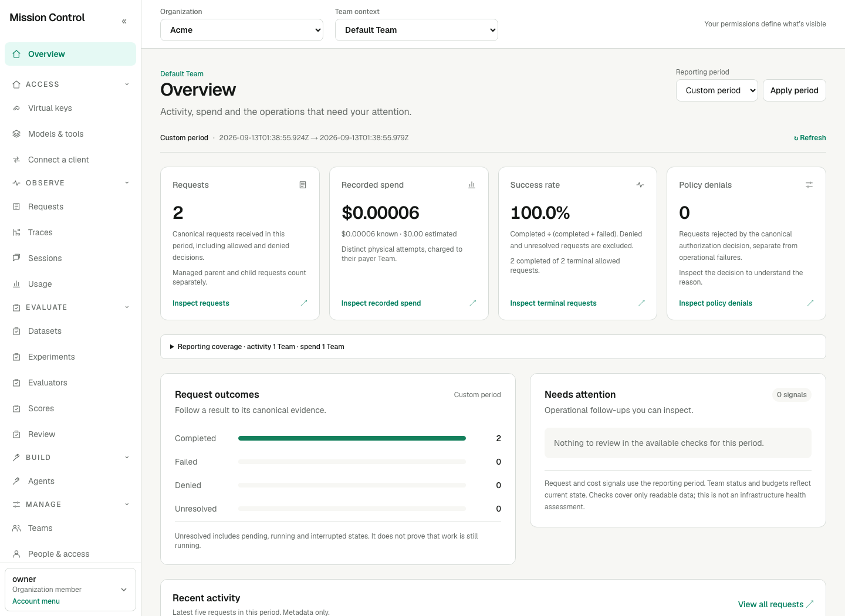Screen dimensions: 845x616
Task: Go to Overview in the sidebar
Action: (x=70, y=54)
